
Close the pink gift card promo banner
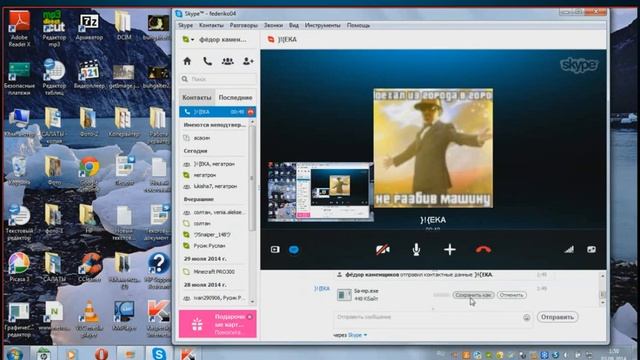(x=250, y=316)
